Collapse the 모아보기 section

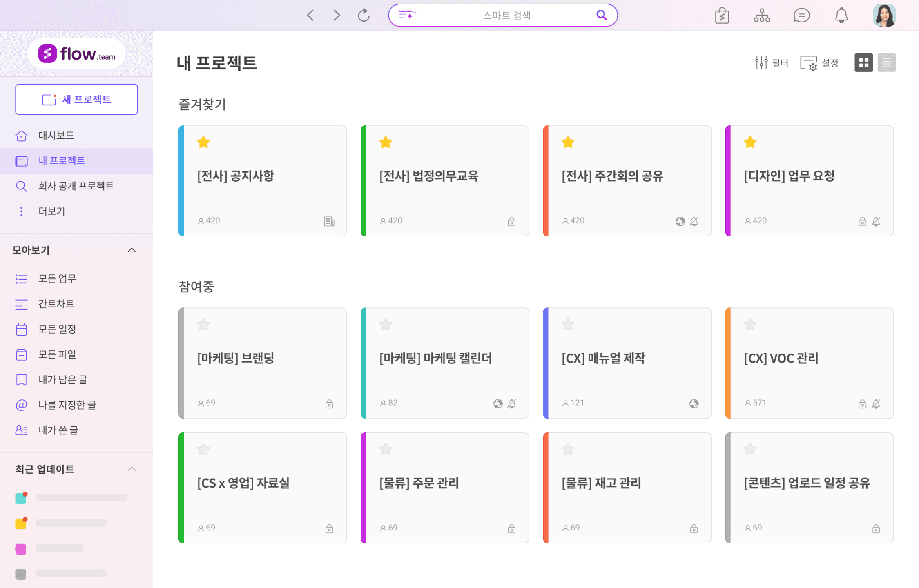point(132,250)
